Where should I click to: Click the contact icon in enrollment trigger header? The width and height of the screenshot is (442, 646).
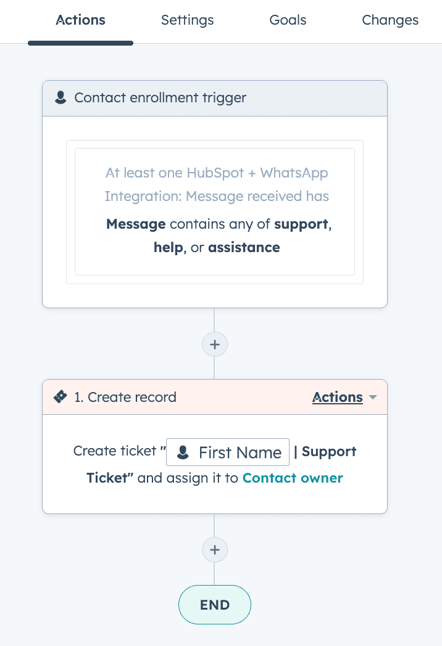coord(61,98)
